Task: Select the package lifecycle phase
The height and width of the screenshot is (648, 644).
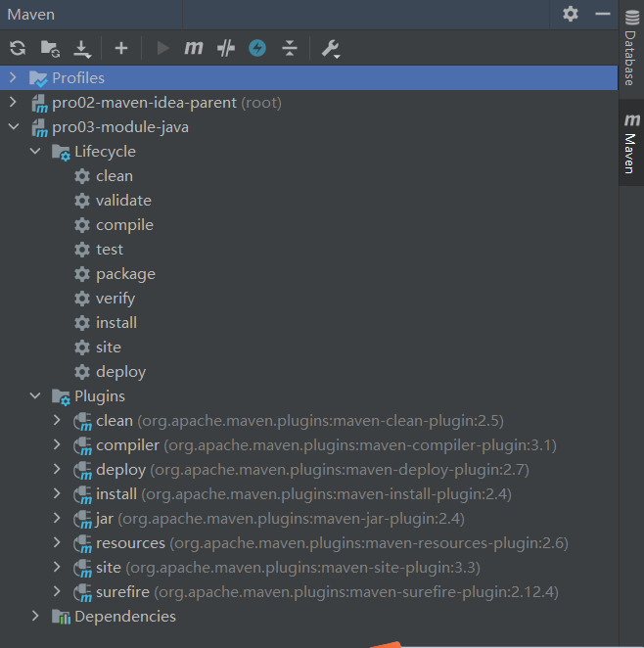Action: pyautogui.click(x=125, y=274)
